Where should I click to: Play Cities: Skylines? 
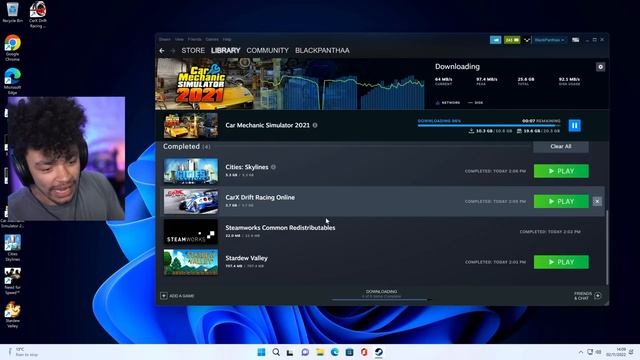pyautogui.click(x=561, y=171)
